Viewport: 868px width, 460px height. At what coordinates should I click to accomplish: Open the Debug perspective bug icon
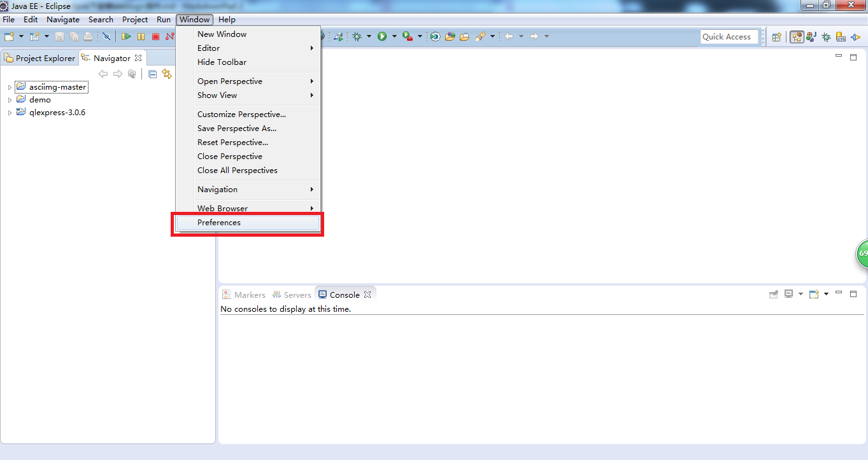825,36
